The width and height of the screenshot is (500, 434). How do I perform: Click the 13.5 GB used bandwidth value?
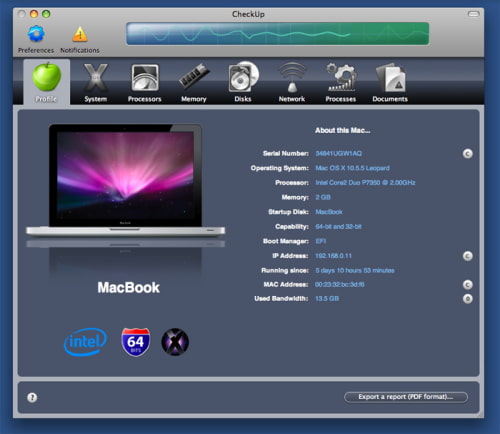[x=327, y=298]
